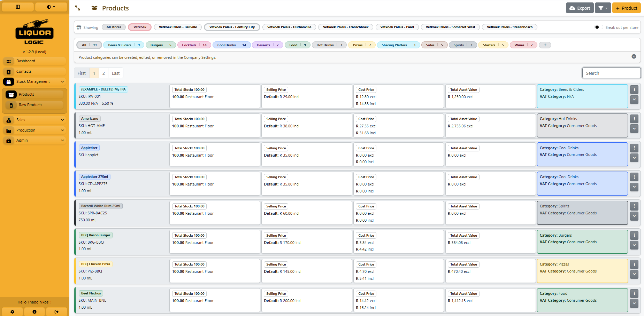Expand the Admin menu

[34, 140]
